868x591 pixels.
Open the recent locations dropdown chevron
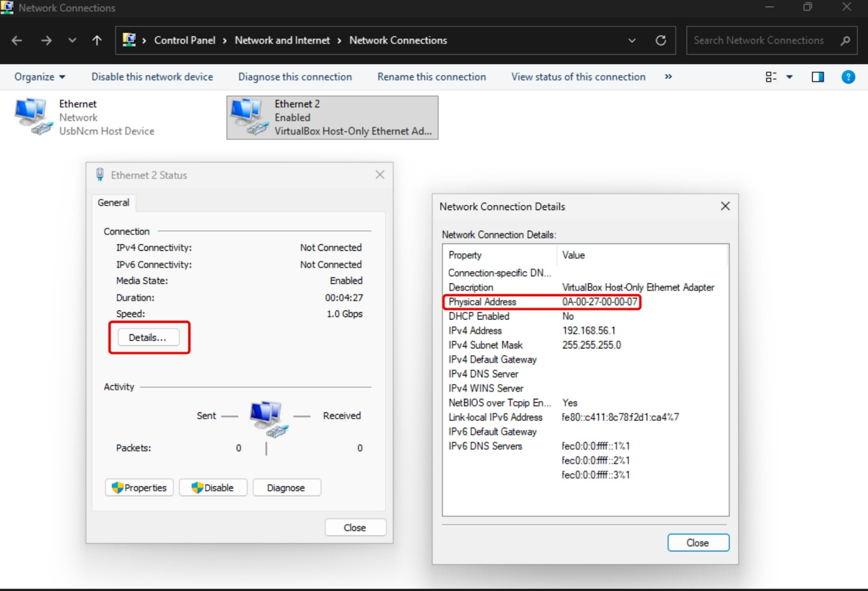pos(72,40)
